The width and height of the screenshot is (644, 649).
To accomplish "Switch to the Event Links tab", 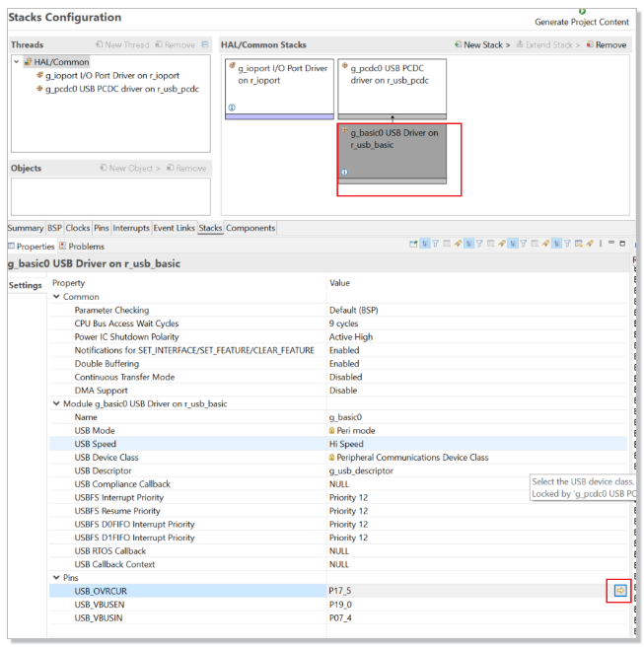I will click(x=174, y=228).
